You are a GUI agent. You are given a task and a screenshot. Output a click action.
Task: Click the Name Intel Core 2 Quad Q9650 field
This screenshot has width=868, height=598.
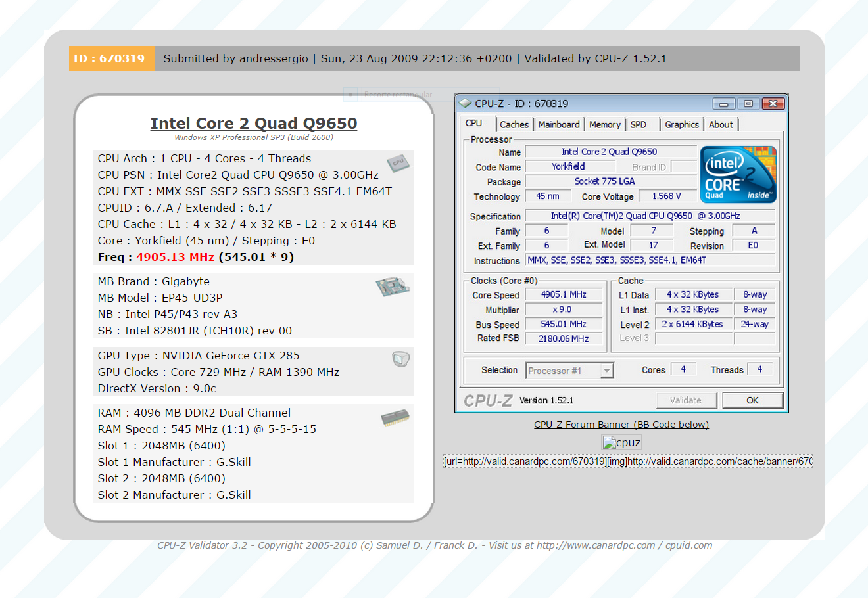pos(612,152)
